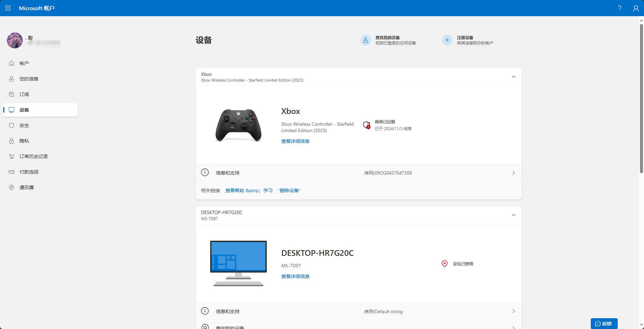Collapse the Xbox device card
This screenshot has height=329, width=644.
[x=514, y=77]
